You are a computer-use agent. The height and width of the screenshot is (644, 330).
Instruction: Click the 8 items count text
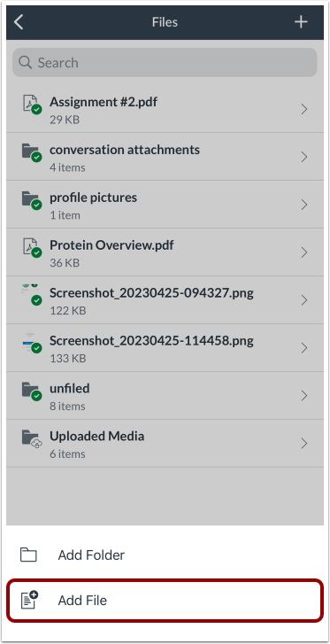point(67,407)
